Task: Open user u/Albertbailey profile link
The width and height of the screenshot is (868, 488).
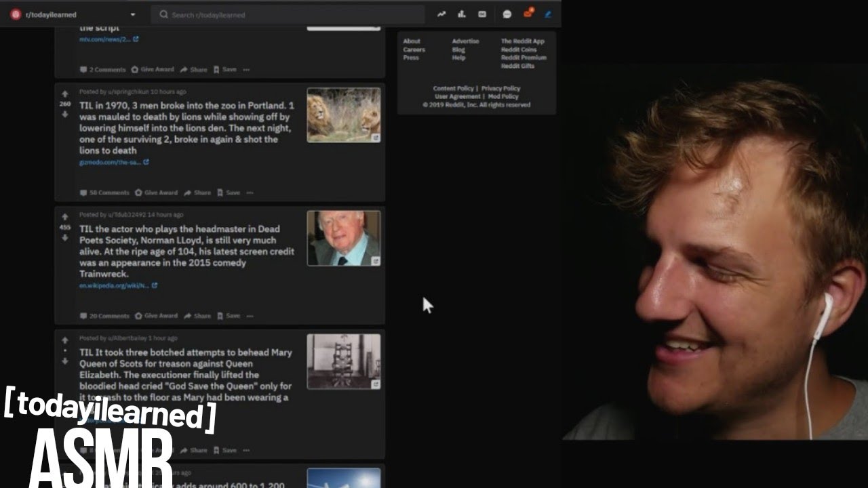Action: 127,338
